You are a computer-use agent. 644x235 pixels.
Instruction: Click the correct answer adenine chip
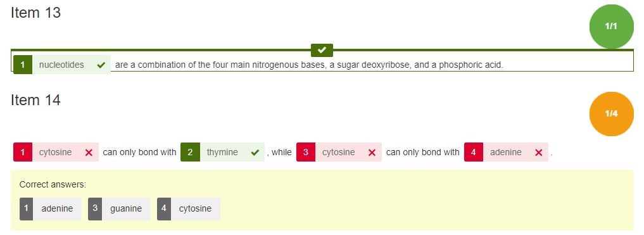pos(51,208)
